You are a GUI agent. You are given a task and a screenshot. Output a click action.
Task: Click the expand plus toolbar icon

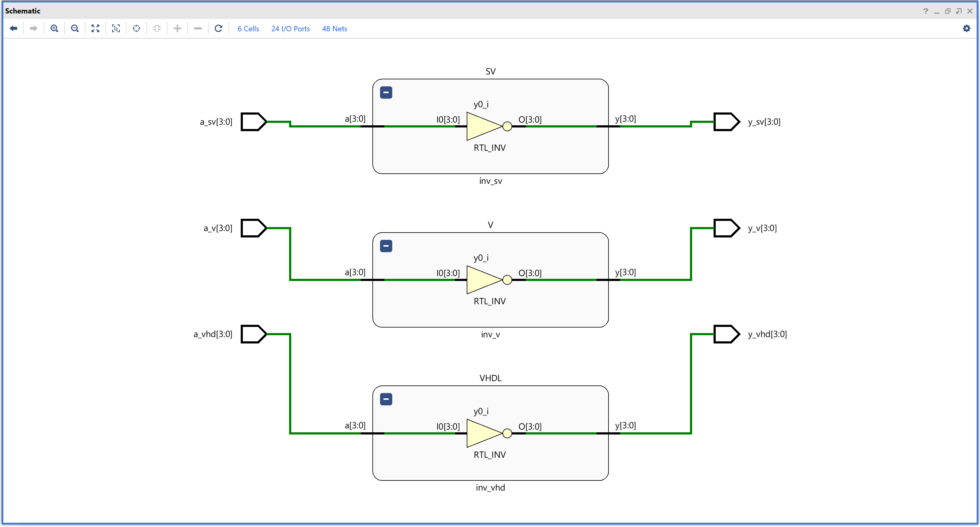click(x=177, y=28)
